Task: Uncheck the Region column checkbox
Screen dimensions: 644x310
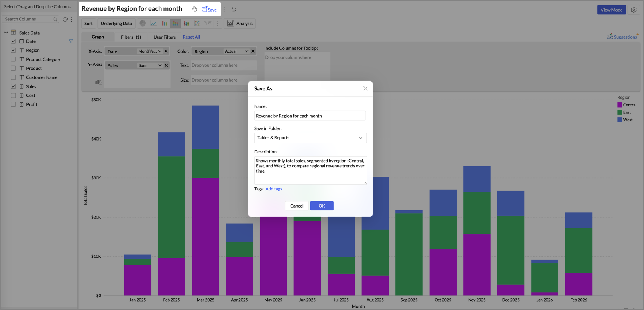Action: [x=13, y=50]
